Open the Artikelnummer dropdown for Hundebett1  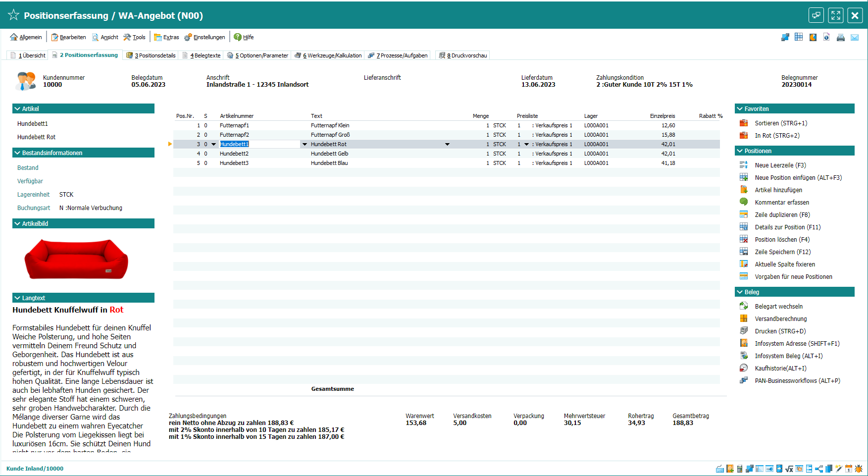(305, 144)
